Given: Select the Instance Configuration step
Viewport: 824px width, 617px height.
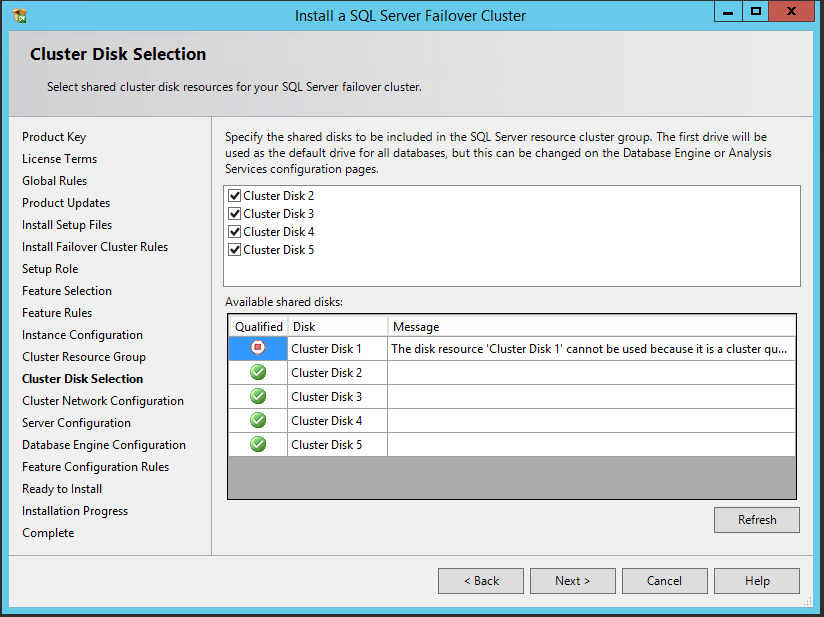Looking at the screenshot, I should coord(83,335).
